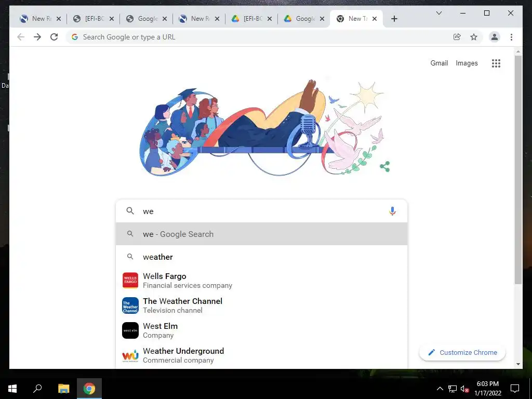Click the share page icon in address bar
The height and width of the screenshot is (399, 532).
coord(457,37)
